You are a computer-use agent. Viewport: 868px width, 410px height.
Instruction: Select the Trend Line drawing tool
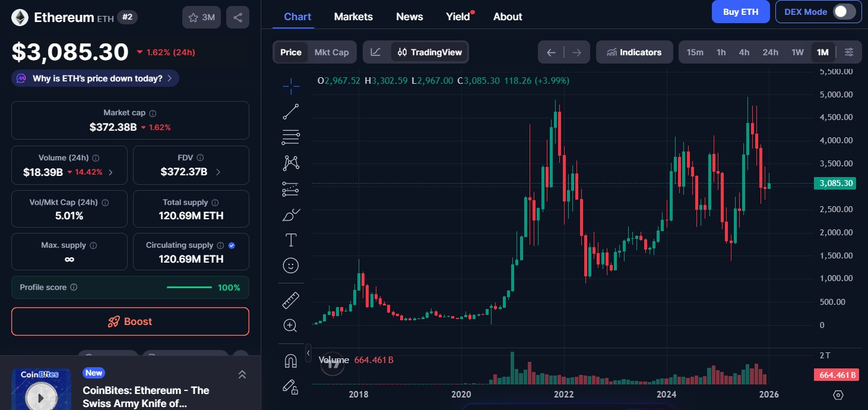pos(290,111)
